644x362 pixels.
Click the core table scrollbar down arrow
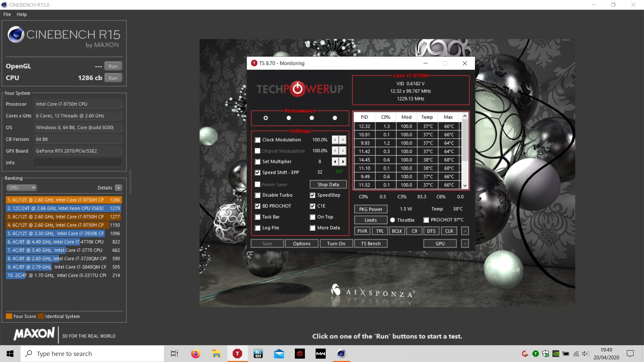[x=465, y=185]
